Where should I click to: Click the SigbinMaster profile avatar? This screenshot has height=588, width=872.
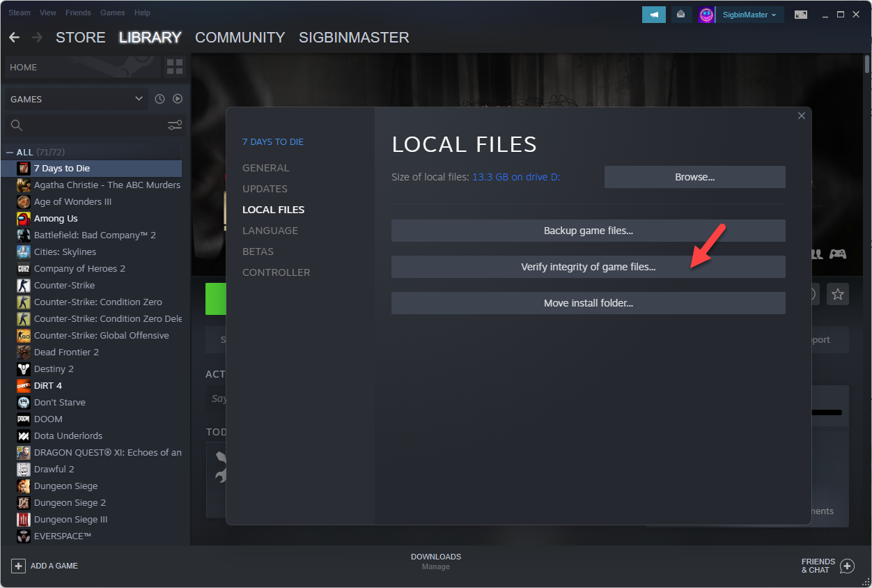point(706,15)
